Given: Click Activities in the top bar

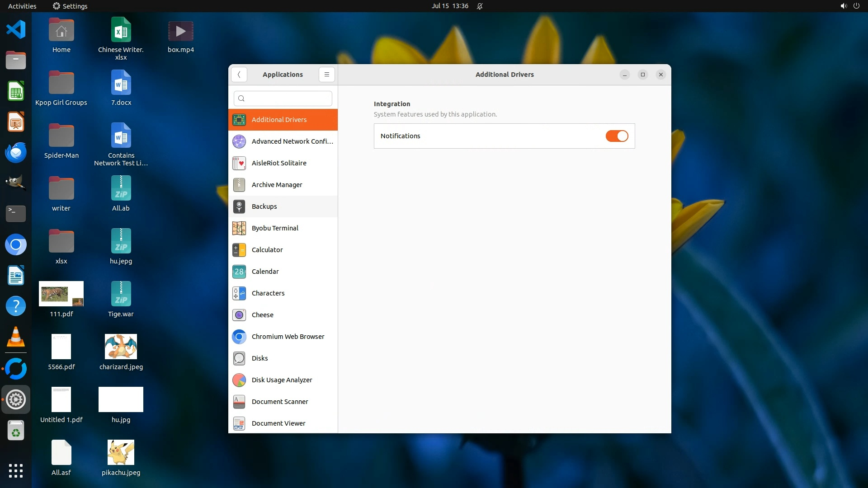Looking at the screenshot, I should tap(22, 6).
